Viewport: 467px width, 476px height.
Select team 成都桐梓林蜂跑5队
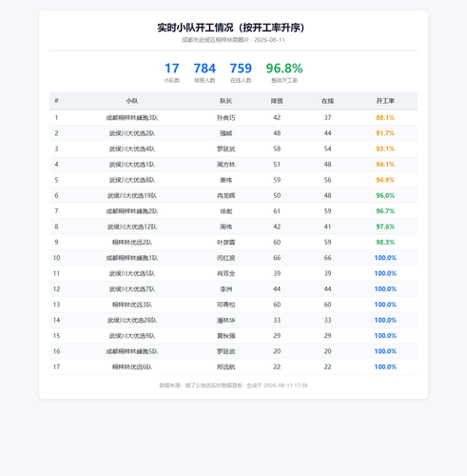132,351
